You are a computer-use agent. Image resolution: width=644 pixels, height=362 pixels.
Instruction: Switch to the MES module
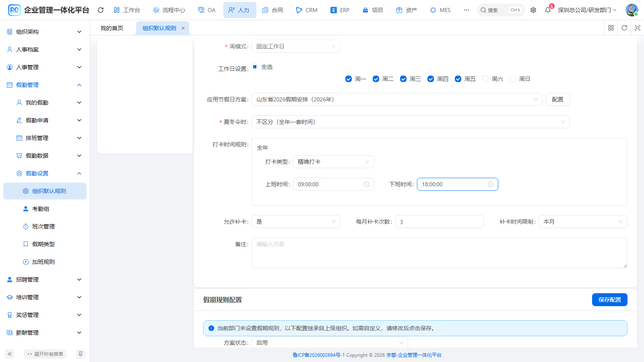point(440,10)
